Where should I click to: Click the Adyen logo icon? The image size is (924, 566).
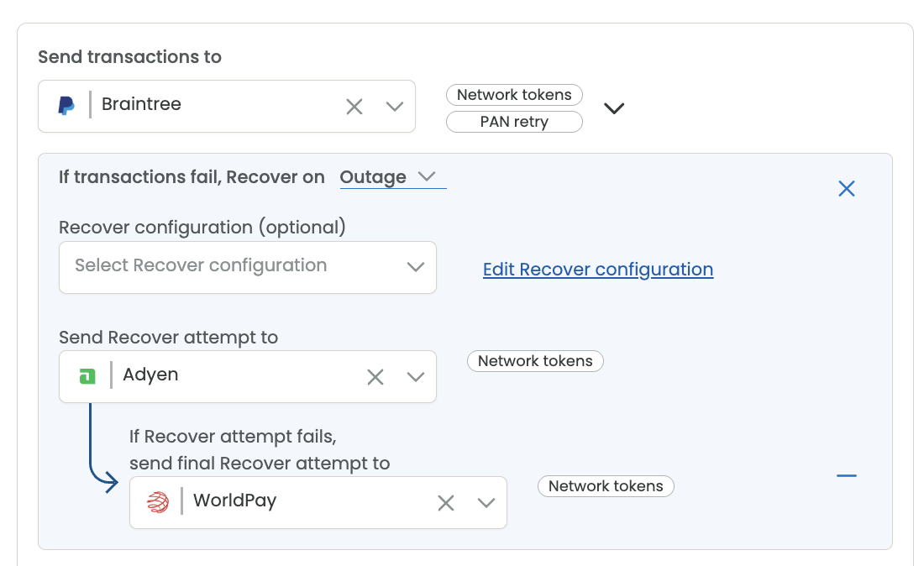[x=87, y=375]
